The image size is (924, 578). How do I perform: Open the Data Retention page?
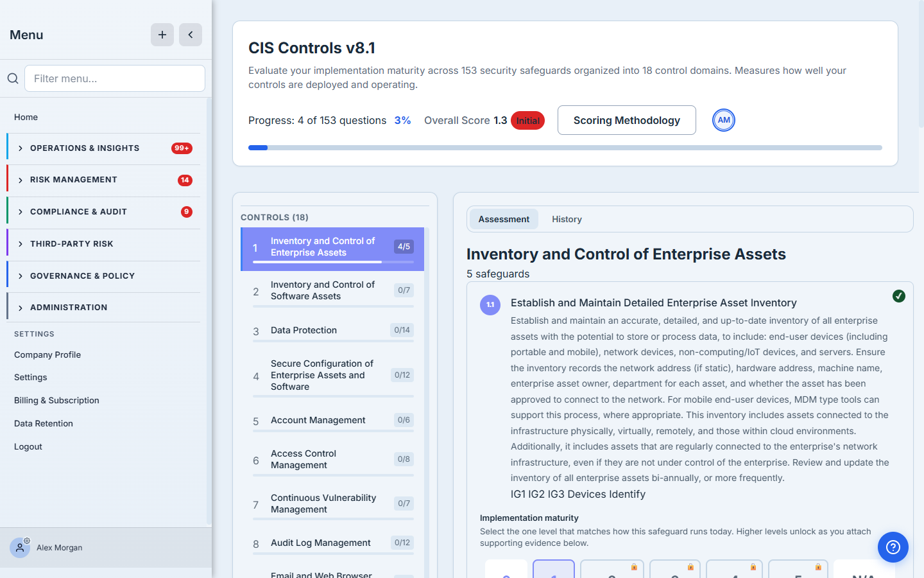point(44,423)
